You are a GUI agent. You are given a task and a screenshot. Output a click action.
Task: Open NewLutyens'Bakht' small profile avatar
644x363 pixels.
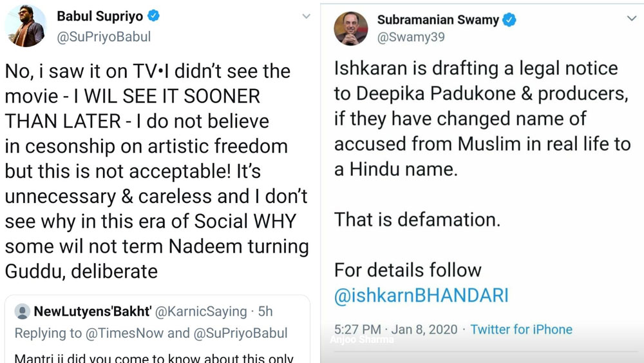[x=23, y=312]
